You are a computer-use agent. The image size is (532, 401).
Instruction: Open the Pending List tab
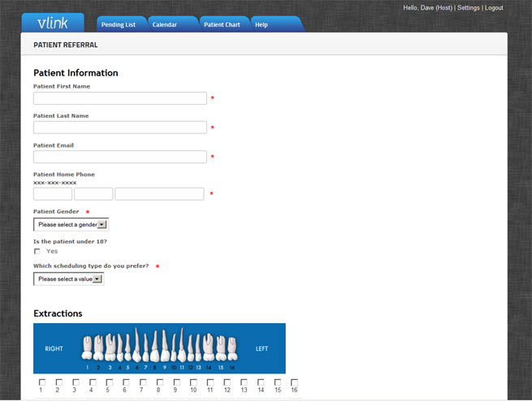pos(119,24)
